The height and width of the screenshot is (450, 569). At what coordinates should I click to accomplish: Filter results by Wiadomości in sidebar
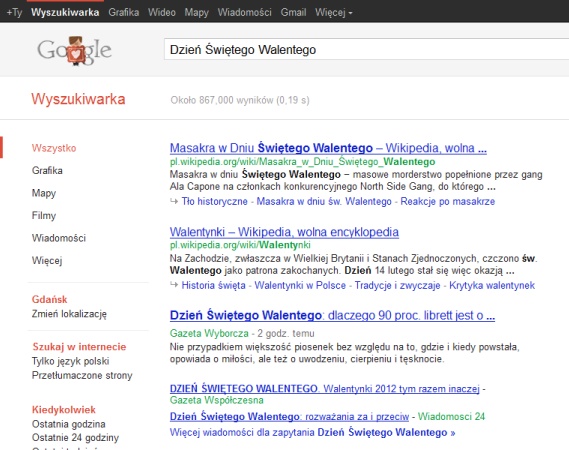tap(59, 238)
